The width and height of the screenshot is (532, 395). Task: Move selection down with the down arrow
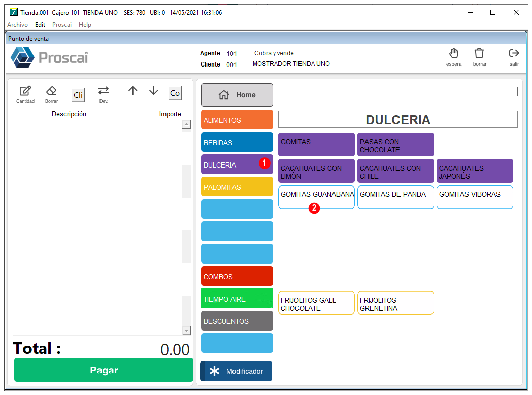[x=154, y=91]
